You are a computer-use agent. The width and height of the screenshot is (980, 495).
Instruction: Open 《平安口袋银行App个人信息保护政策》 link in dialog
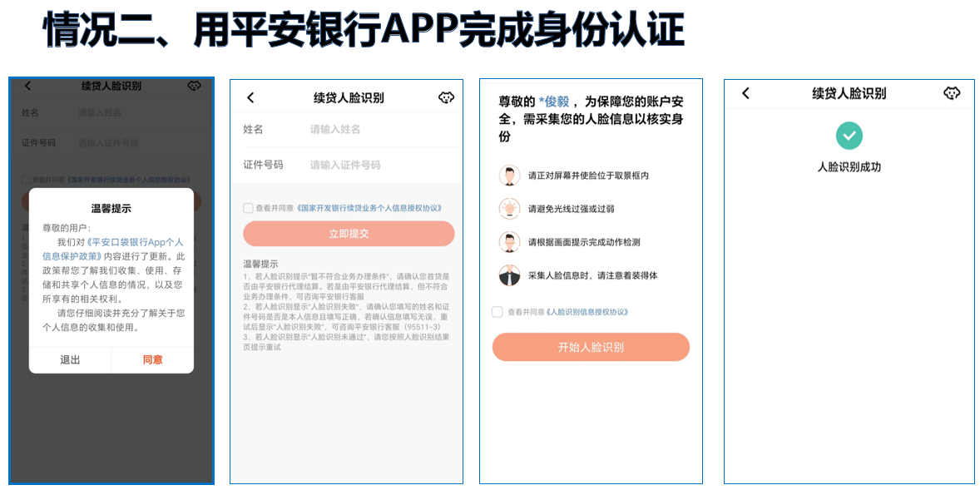tap(113, 249)
